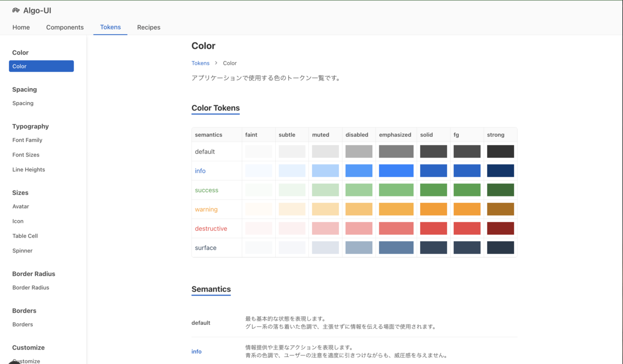This screenshot has width=623, height=364.
Task: Pick success muted green swatch
Action: [x=326, y=190]
